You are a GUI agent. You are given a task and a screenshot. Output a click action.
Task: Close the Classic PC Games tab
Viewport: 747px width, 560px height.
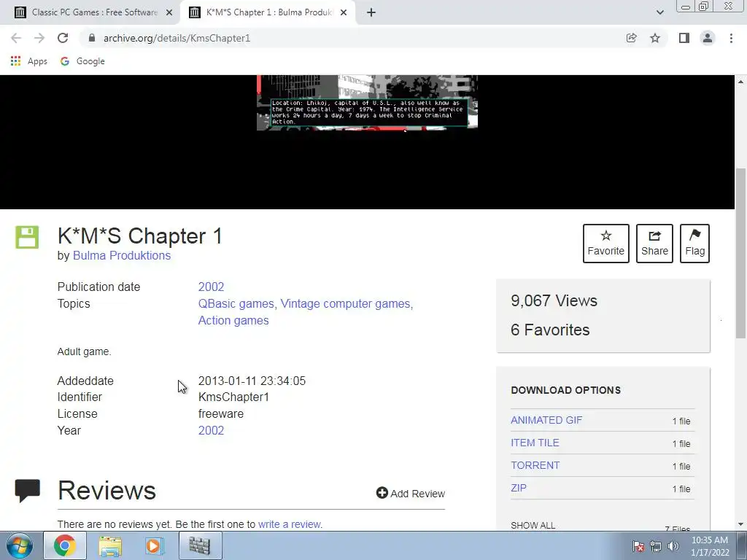tap(169, 13)
